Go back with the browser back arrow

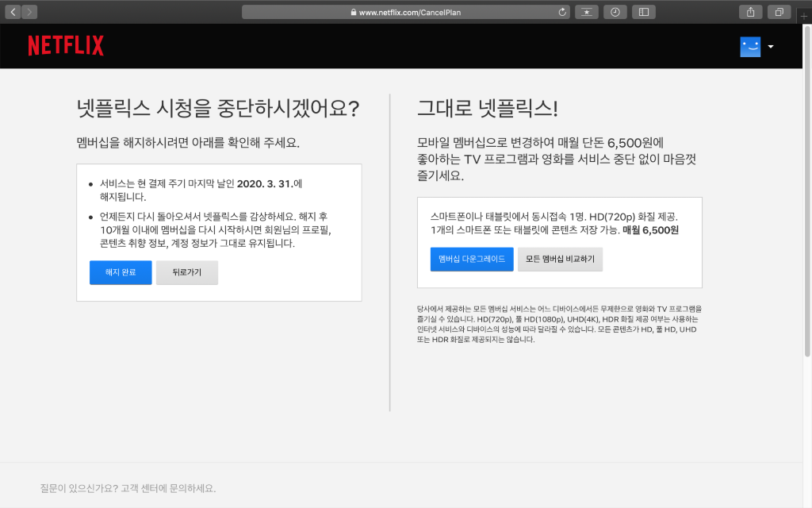tap(13, 12)
